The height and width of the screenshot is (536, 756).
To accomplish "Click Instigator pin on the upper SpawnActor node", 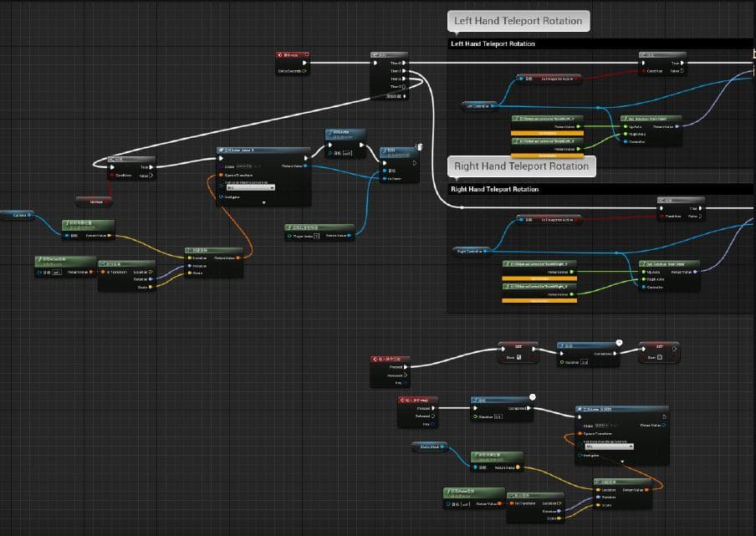I will (222, 197).
